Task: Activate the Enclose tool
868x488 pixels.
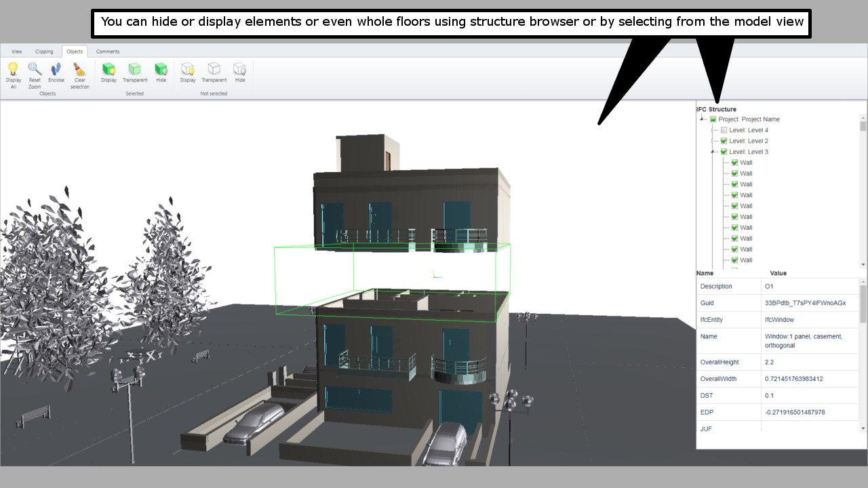Action: pyautogui.click(x=56, y=71)
